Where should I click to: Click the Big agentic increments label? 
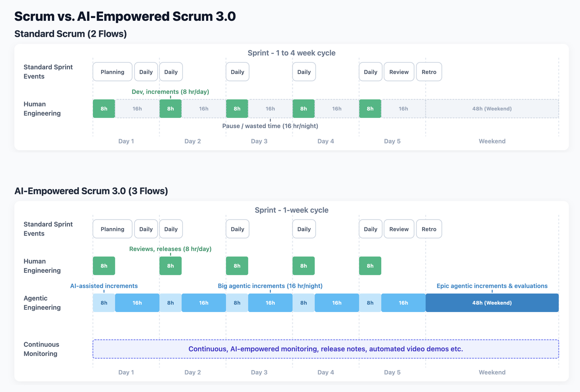(270, 286)
